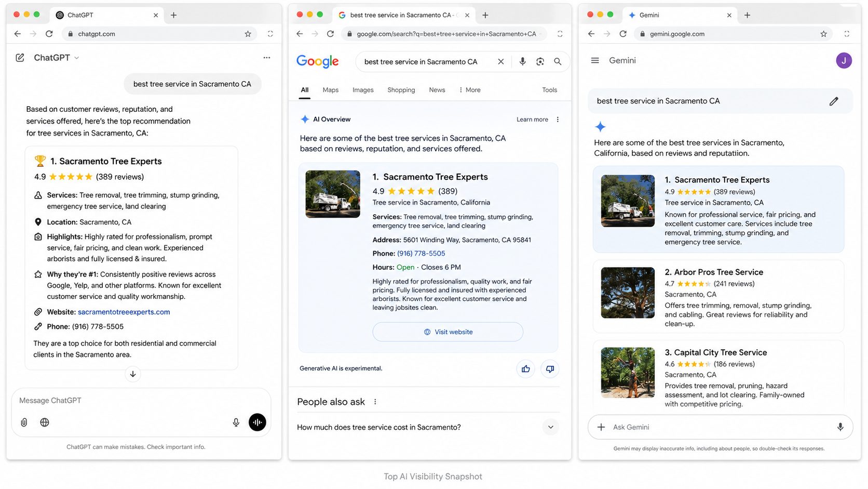
Task: Open a new tab in the Gemini window
Action: 747,15
